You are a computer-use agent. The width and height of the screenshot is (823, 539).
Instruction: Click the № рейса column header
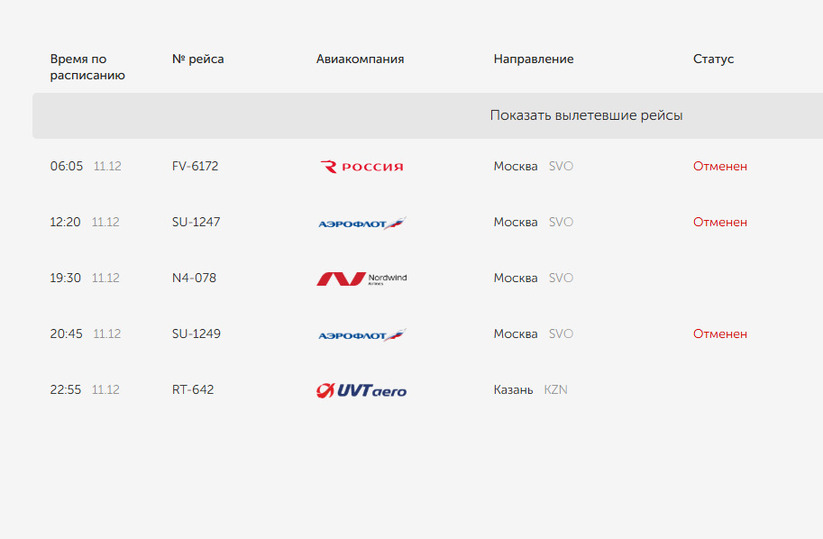tap(198, 59)
